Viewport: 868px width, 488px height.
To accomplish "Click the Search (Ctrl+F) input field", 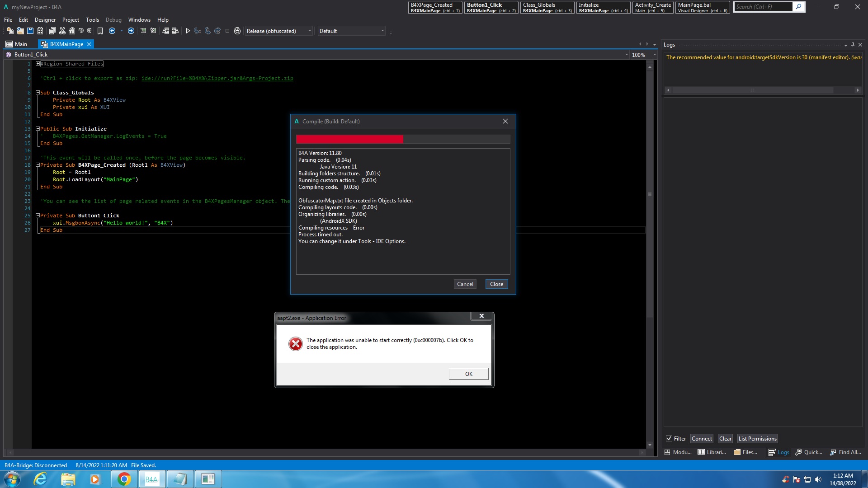I will pos(763,7).
